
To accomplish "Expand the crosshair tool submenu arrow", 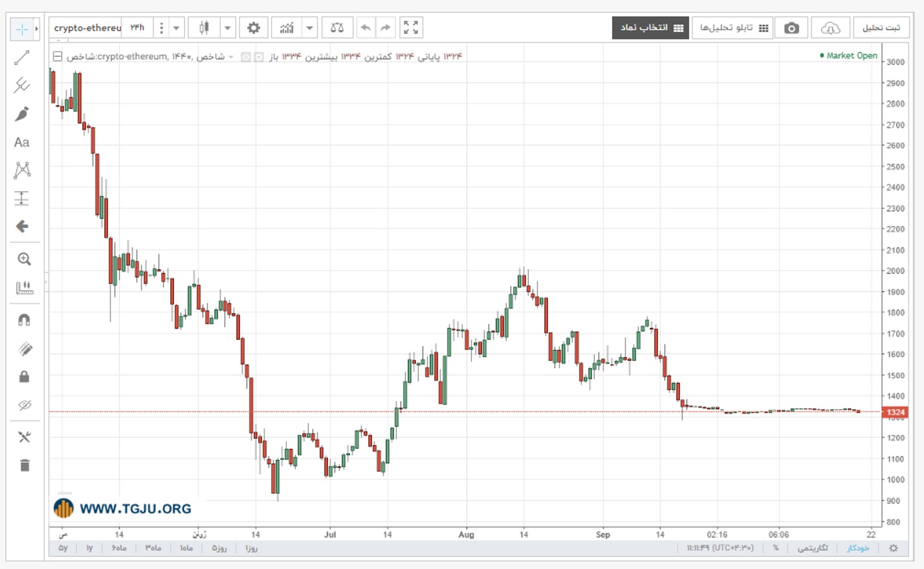I will point(36,28).
